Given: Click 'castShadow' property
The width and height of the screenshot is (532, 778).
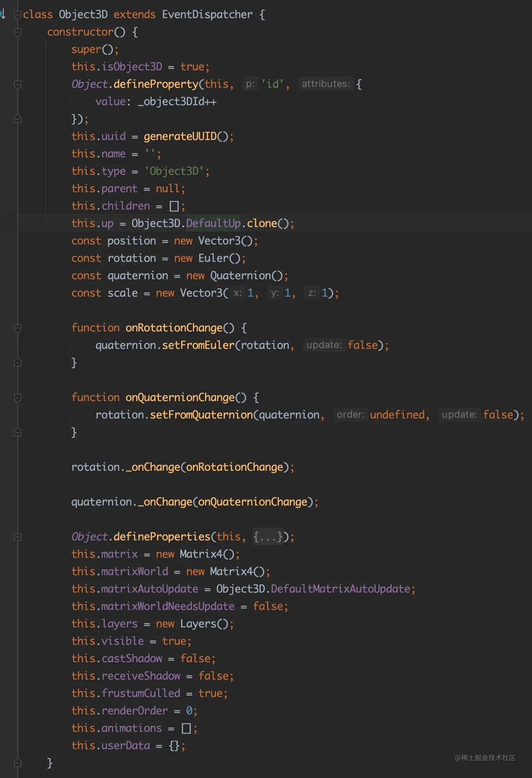Looking at the screenshot, I should point(132,658).
